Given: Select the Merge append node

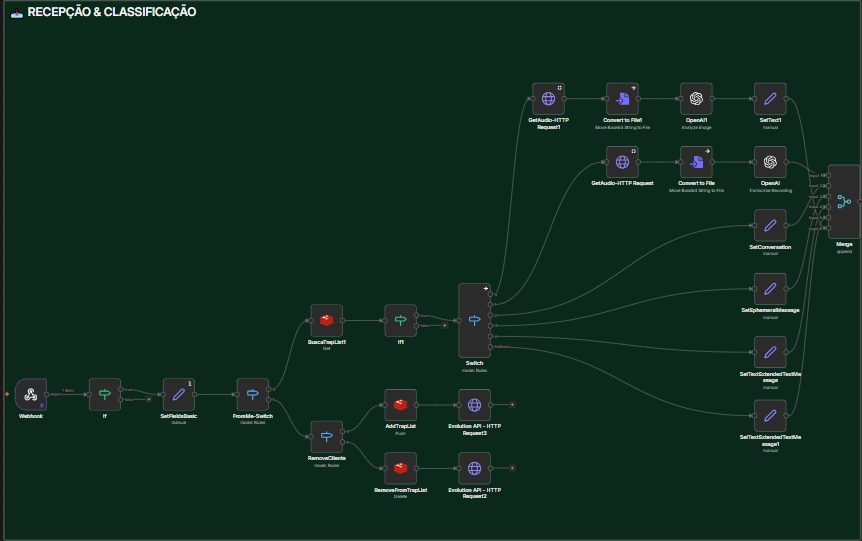Looking at the screenshot, I should tap(844, 202).
